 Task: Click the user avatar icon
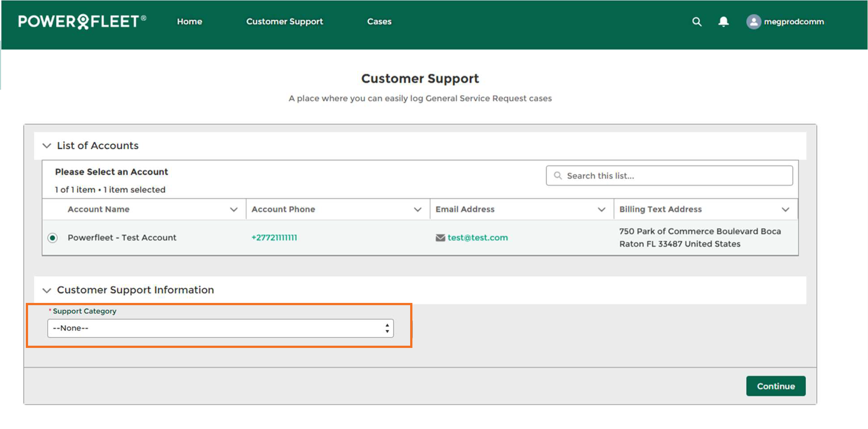[754, 21]
